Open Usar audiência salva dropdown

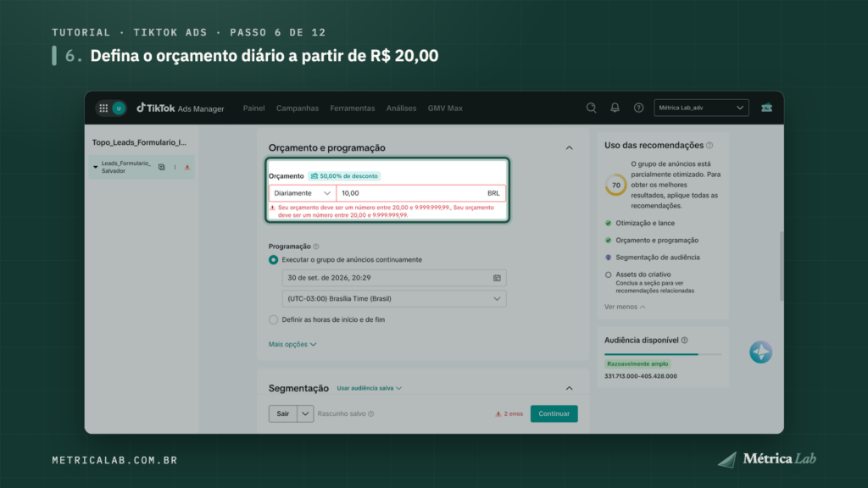coord(370,388)
